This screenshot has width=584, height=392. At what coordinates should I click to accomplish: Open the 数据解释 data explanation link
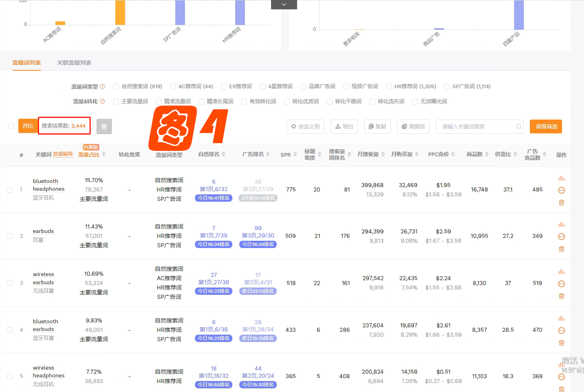(x=63, y=155)
